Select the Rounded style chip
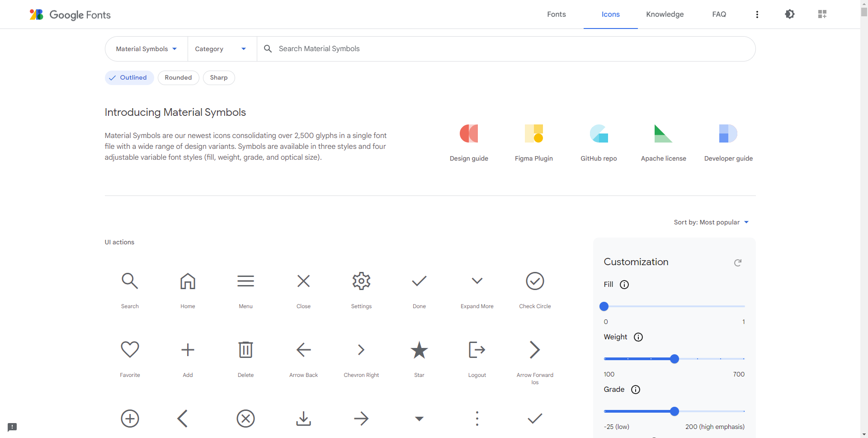 click(178, 78)
